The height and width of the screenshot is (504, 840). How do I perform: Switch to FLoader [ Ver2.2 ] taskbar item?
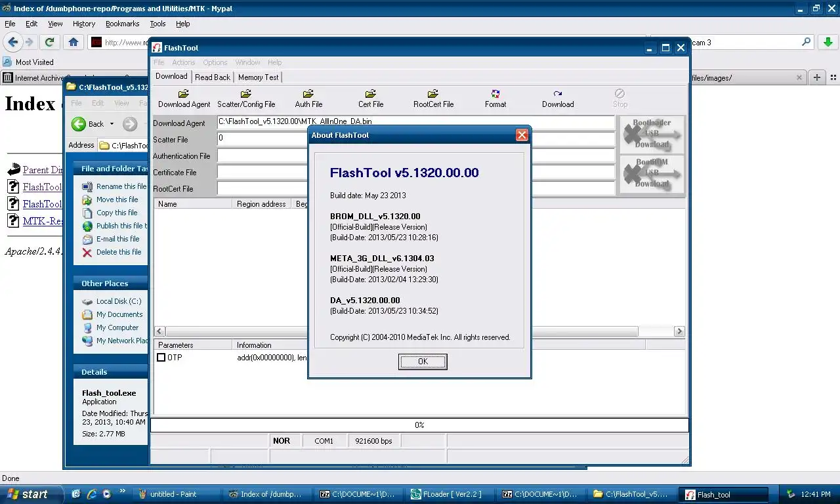click(x=452, y=494)
